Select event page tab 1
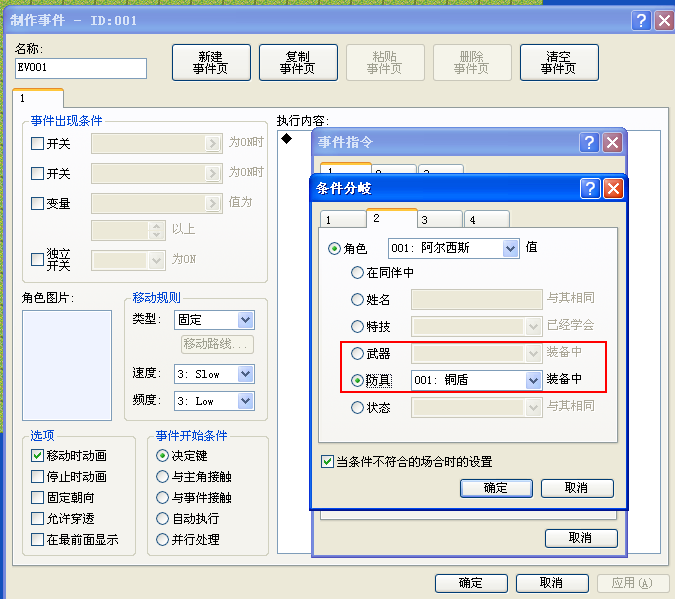675x599 pixels. pyautogui.click(x=38, y=98)
